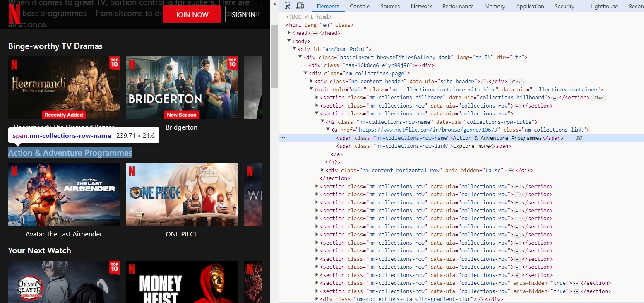644x303 pixels.
Task: Switch to the Console tab
Action: (x=359, y=6)
